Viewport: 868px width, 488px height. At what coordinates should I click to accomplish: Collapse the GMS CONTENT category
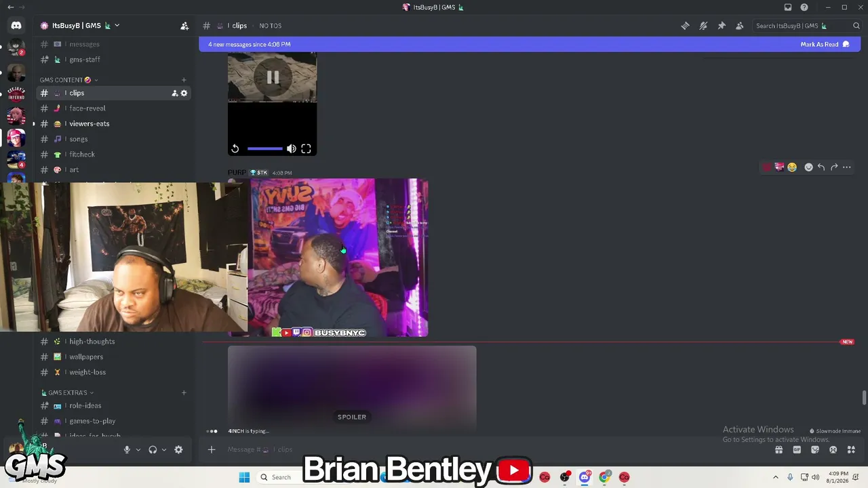pyautogui.click(x=68, y=80)
